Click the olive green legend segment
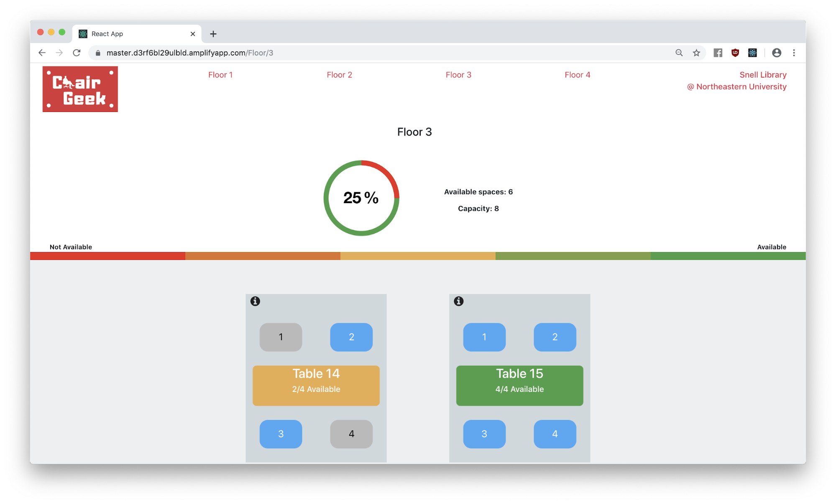 573,256
